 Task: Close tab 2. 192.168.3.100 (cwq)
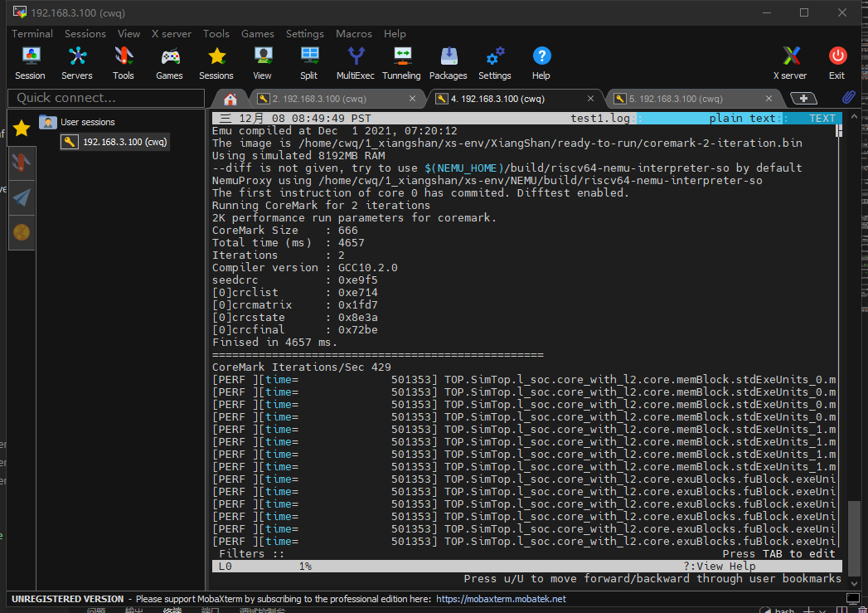click(412, 99)
